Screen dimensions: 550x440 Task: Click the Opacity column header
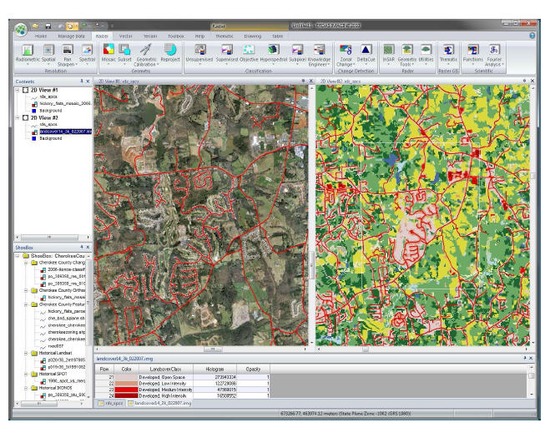coord(253,369)
